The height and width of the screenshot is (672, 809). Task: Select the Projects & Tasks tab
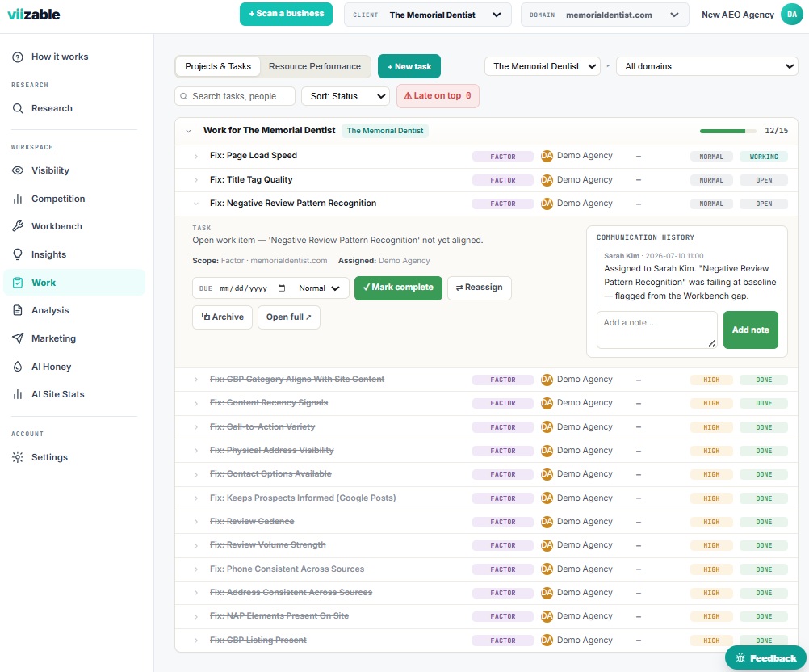[x=218, y=66]
